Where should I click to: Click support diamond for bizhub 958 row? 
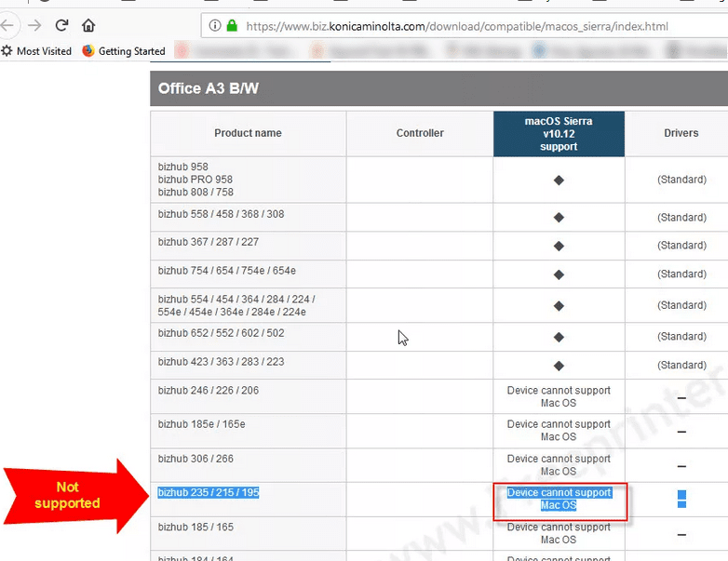pos(559,180)
